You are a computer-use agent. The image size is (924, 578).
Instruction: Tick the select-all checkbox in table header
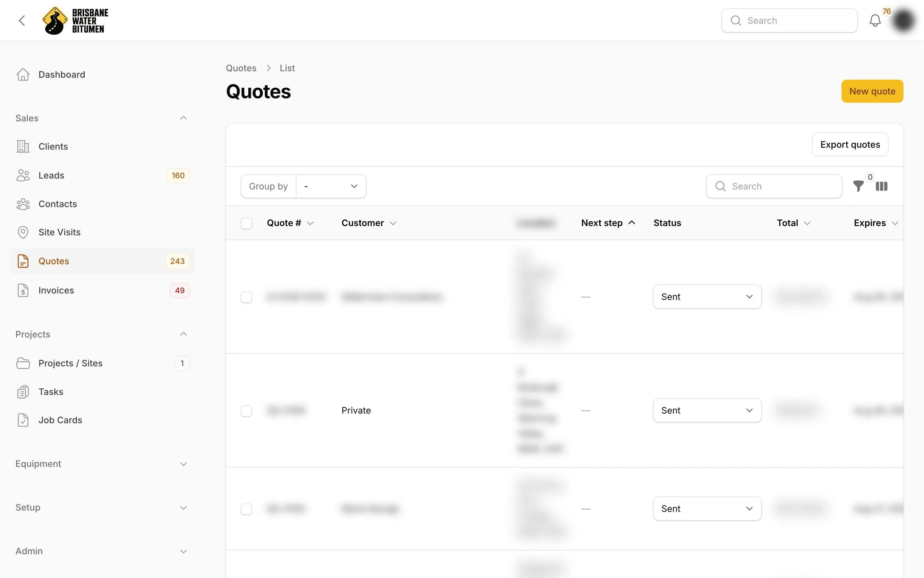click(246, 223)
